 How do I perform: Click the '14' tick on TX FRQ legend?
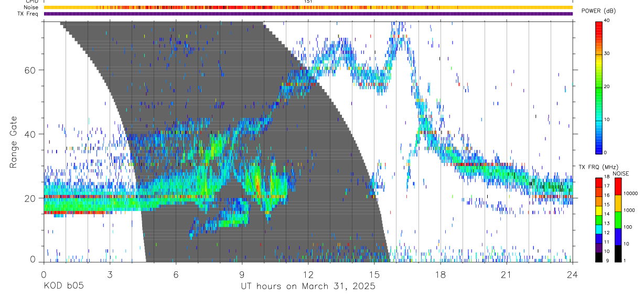pos(607,214)
